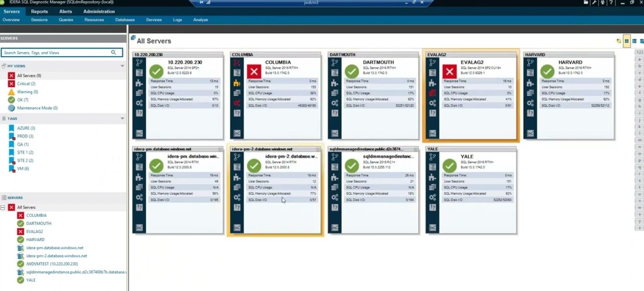Screen dimensions: 644x291
Task: Open branch sessions icon on HARVARD card
Action: 530,63
